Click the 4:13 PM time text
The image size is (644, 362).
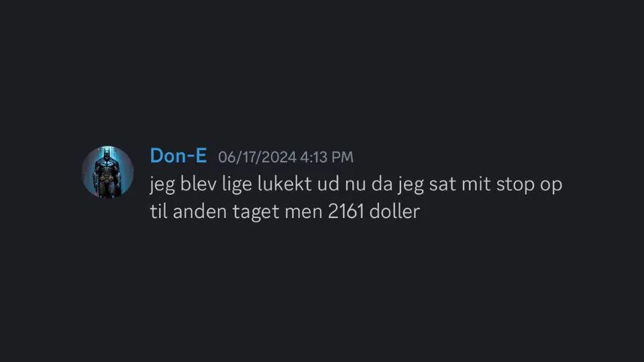[x=327, y=157]
